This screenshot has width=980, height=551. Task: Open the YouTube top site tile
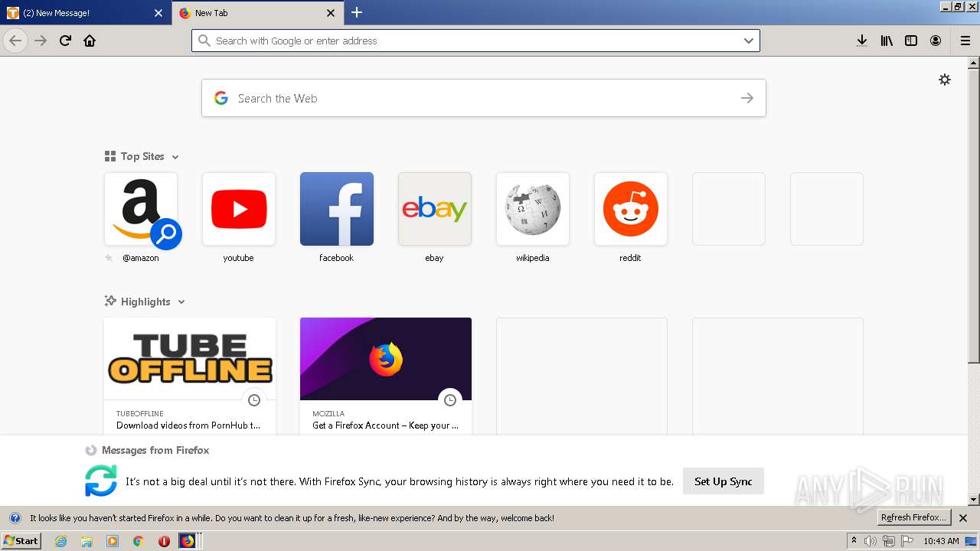pyautogui.click(x=239, y=209)
